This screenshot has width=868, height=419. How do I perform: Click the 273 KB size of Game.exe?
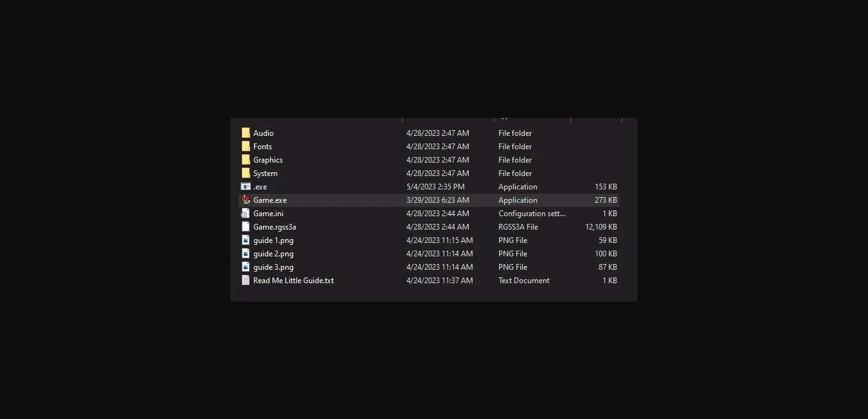(605, 200)
